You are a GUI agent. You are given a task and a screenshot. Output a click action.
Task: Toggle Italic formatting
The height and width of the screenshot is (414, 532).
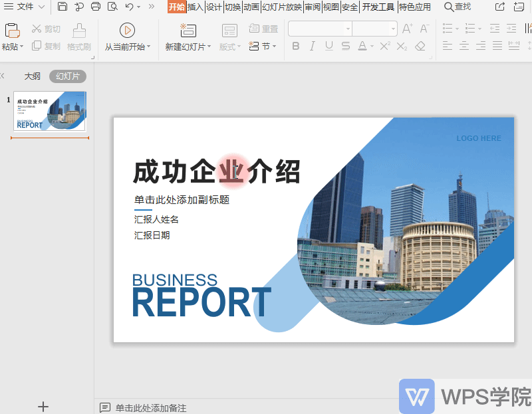pyautogui.click(x=313, y=46)
